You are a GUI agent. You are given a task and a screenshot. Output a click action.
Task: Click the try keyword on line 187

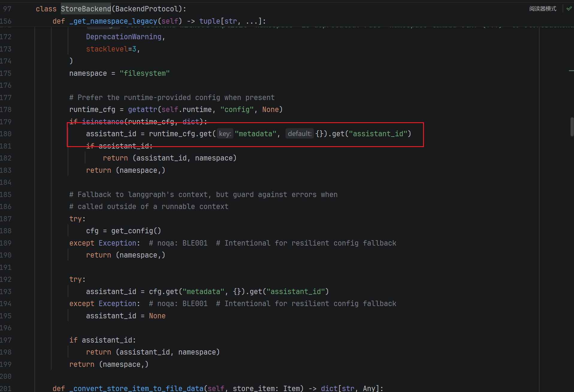[x=75, y=219]
